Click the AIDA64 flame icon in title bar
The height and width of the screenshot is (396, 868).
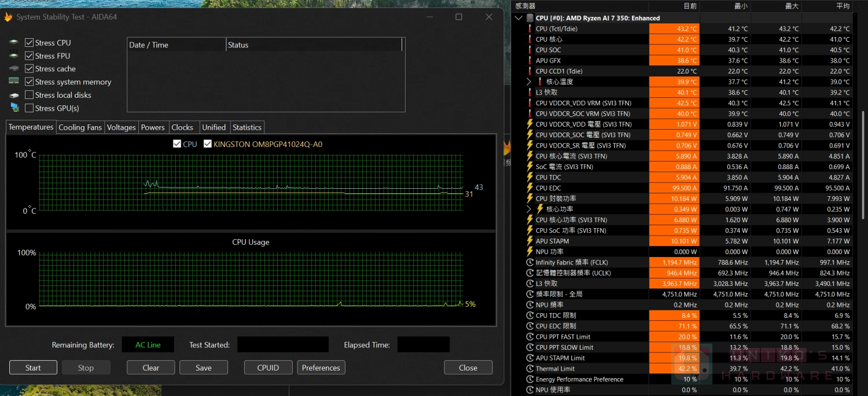coord(8,17)
